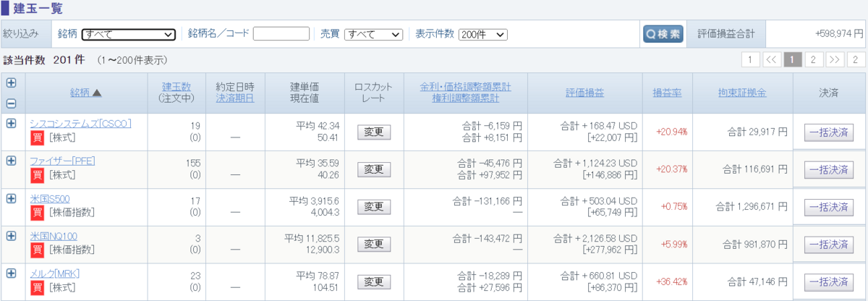
Task: Focus the 銘柄名/コード input field
Action: click(281, 34)
